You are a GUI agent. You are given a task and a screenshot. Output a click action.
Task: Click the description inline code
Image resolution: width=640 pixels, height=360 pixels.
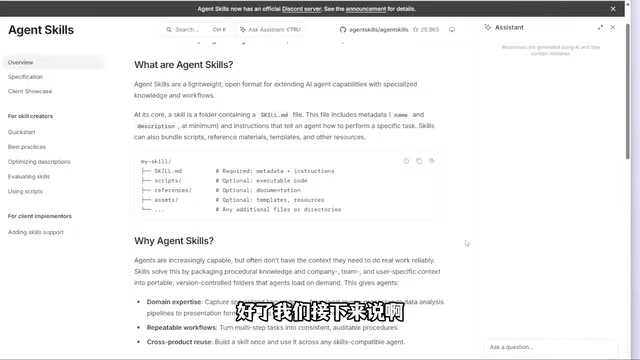156,126
